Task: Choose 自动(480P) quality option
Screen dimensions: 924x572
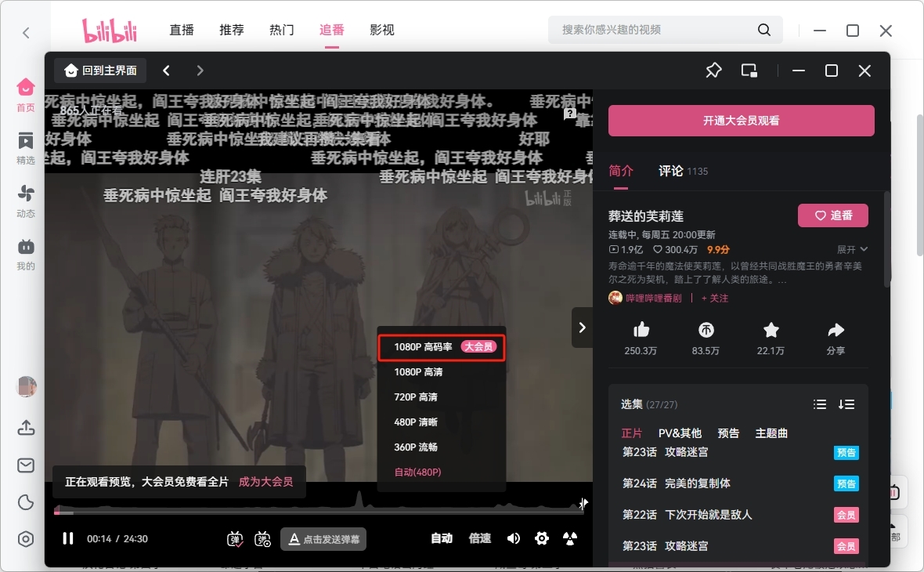Action: point(442,472)
